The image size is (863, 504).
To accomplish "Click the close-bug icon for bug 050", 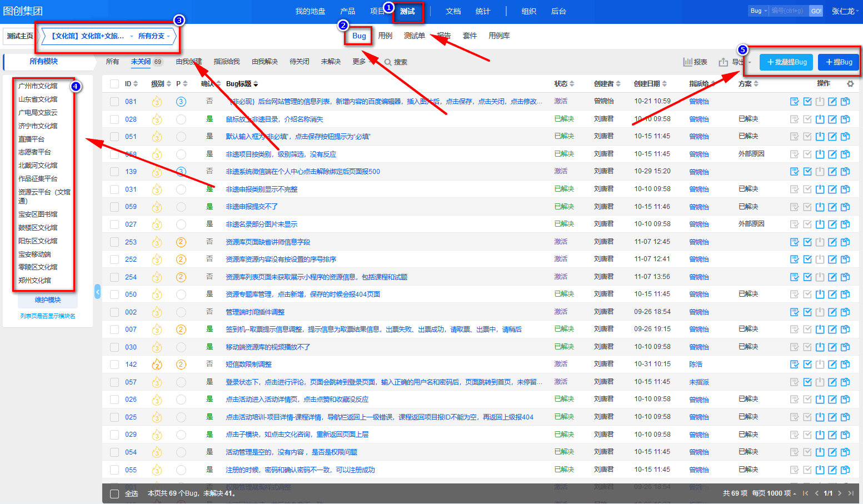I will (x=820, y=294).
